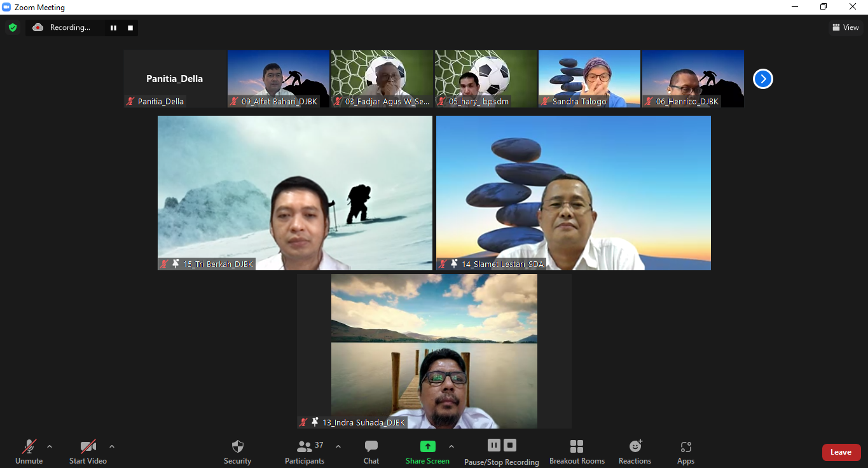This screenshot has height=468, width=868.
Task: Open video options arrow beside Start Video
Action: click(x=112, y=446)
